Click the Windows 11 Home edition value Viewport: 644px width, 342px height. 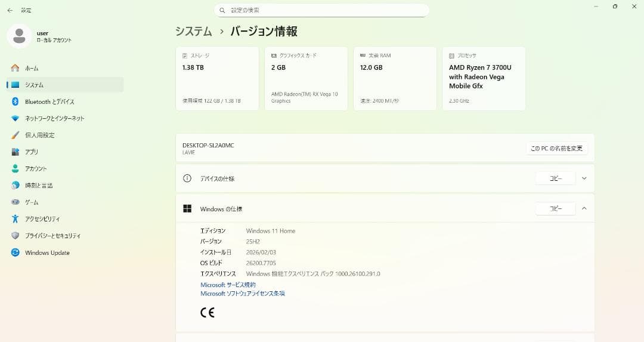(x=271, y=231)
